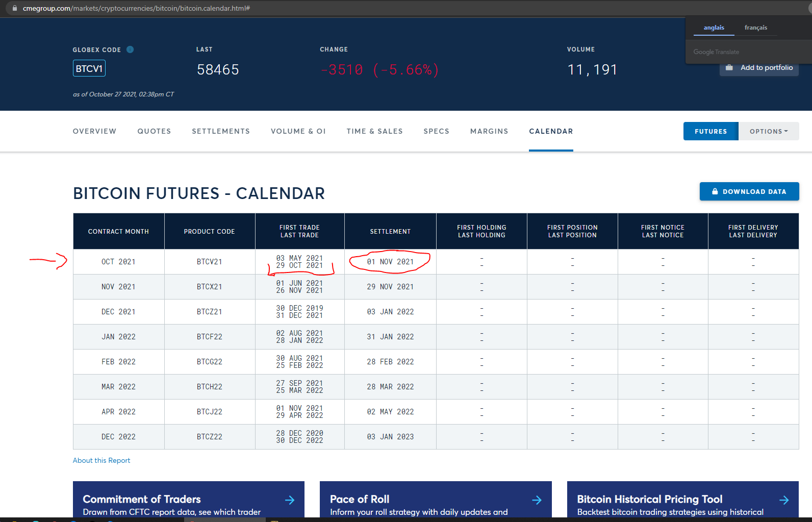Click the BTCV1 Globex code box
The width and height of the screenshot is (812, 522).
[x=89, y=68]
